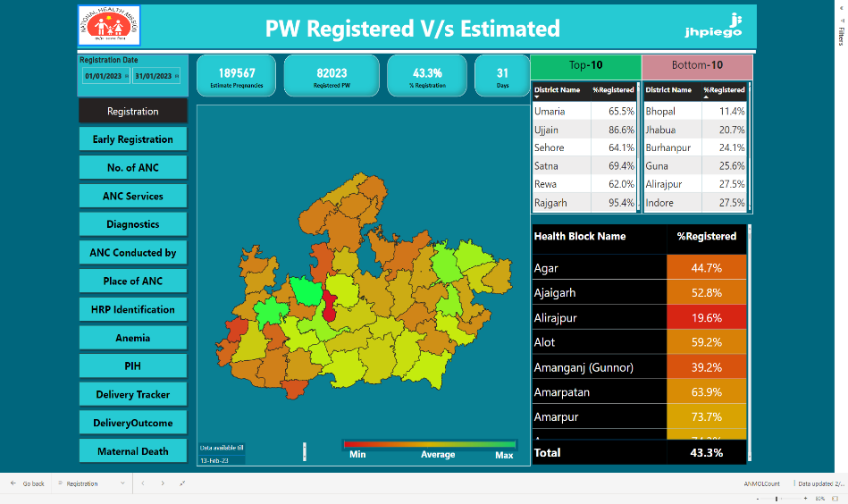848x504 pixels.
Task: Open the Maternal Death report
Action: (x=132, y=451)
